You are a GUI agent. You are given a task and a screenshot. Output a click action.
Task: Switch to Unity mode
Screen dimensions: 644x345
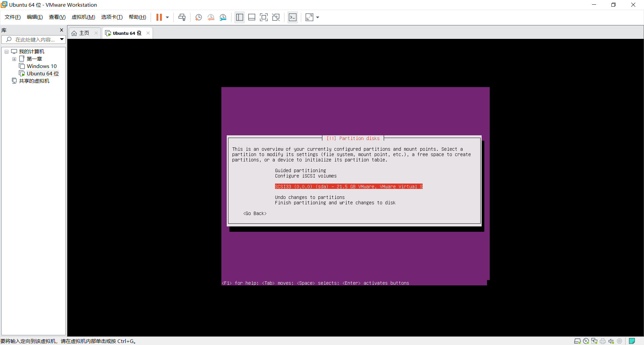(x=276, y=17)
